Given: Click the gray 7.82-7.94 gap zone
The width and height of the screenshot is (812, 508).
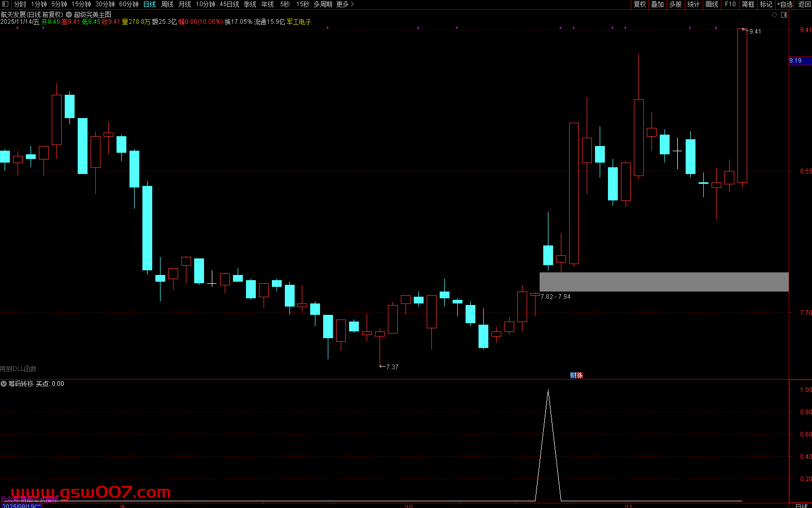Looking at the screenshot, I should coord(663,282).
